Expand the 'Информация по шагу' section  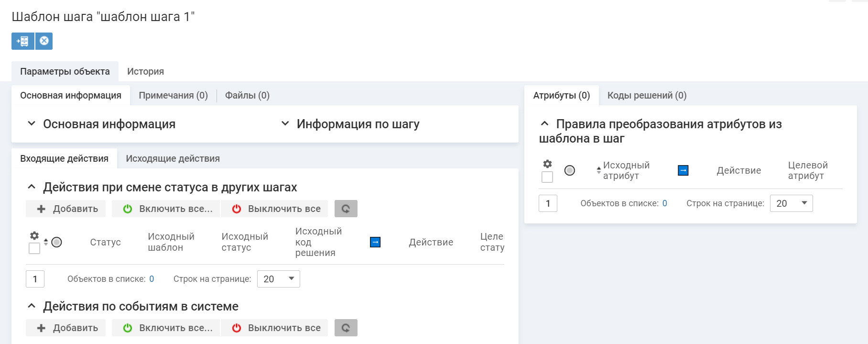coord(285,124)
